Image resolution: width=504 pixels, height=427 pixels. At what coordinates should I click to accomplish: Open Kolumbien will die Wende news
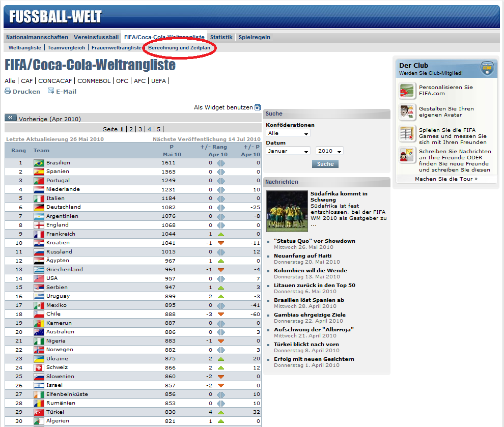tap(311, 271)
